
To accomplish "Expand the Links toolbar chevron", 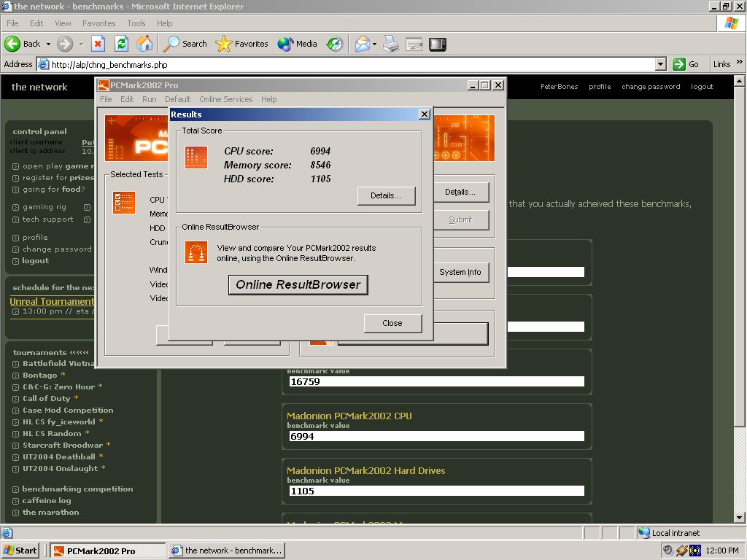I will tap(740, 62).
